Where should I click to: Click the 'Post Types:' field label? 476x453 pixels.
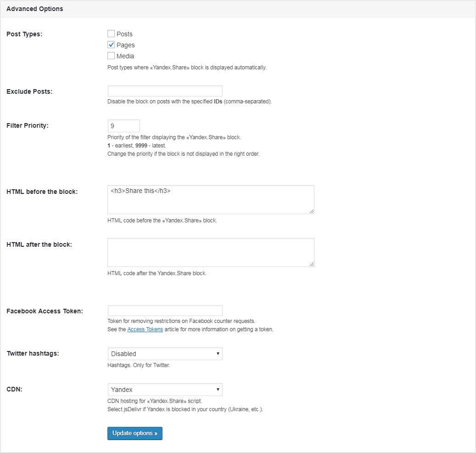(x=24, y=34)
